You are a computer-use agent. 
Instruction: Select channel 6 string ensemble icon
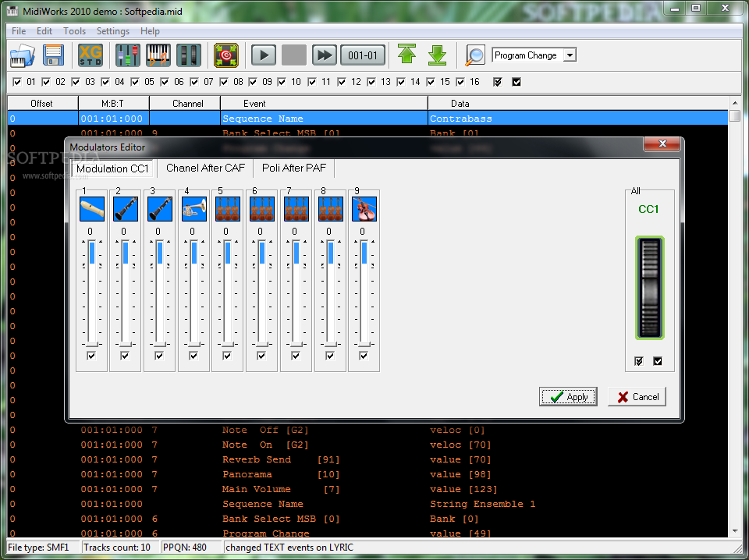pos(262,209)
